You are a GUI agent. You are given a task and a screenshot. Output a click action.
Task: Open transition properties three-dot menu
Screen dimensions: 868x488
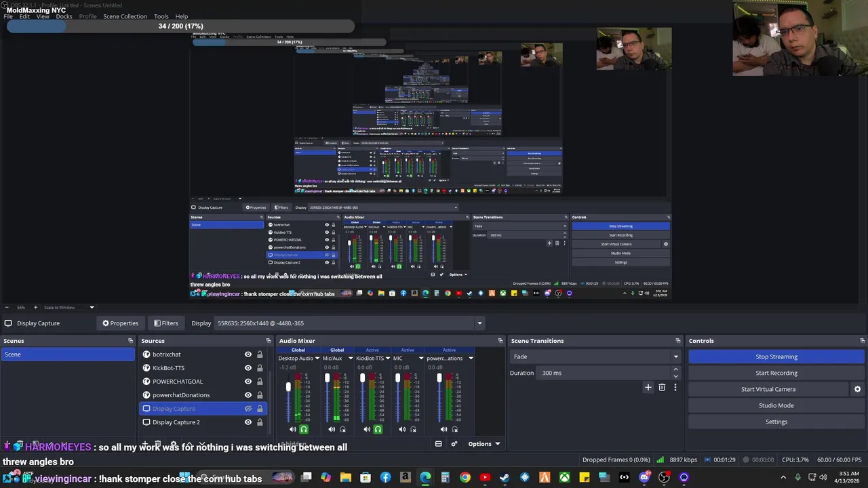[x=675, y=387]
